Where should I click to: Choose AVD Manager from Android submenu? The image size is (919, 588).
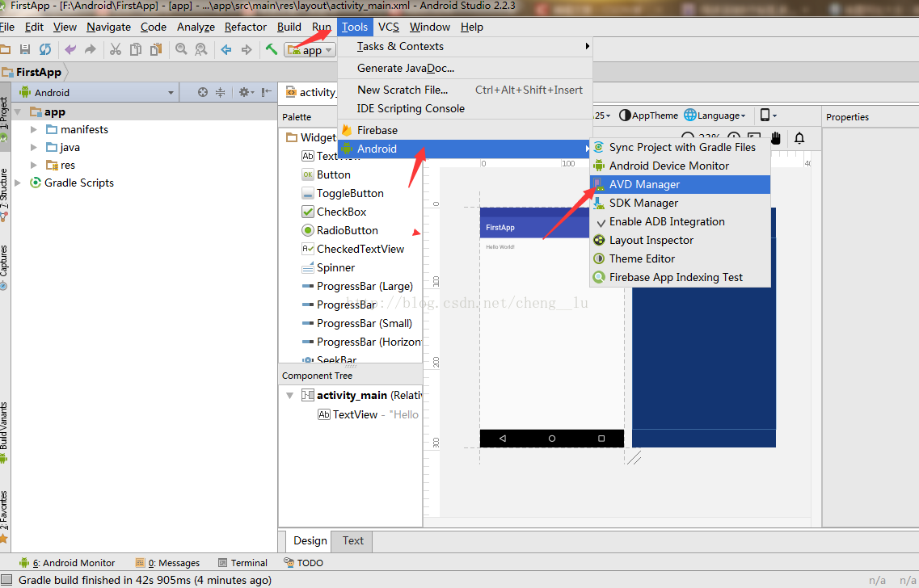680,184
